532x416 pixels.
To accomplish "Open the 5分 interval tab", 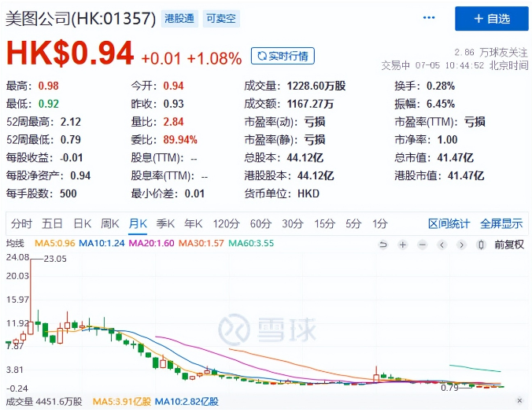I will pyautogui.click(x=353, y=224).
